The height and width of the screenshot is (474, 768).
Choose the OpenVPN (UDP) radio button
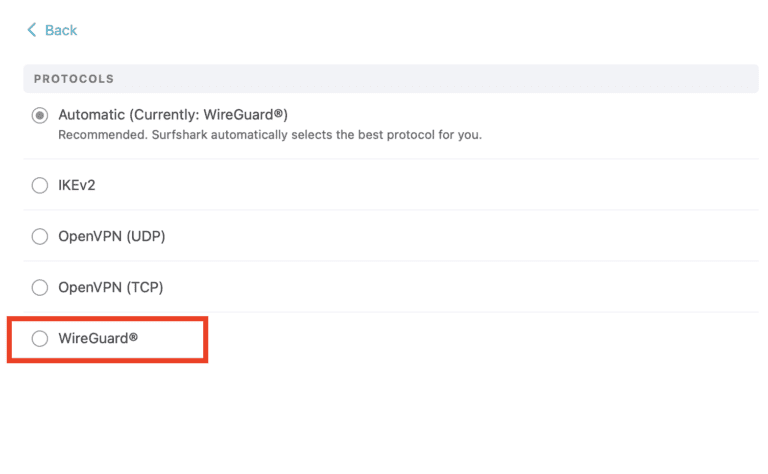(40, 236)
